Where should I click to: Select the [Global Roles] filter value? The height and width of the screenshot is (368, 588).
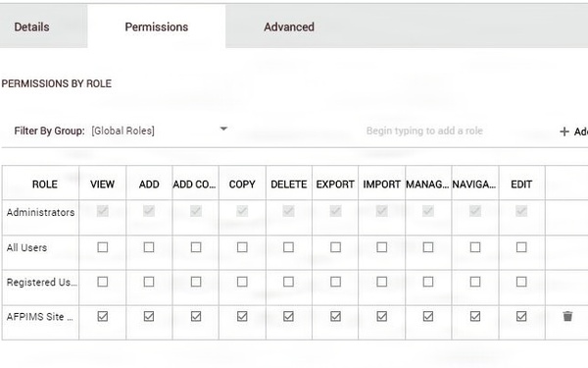pyautogui.click(x=122, y=131)
